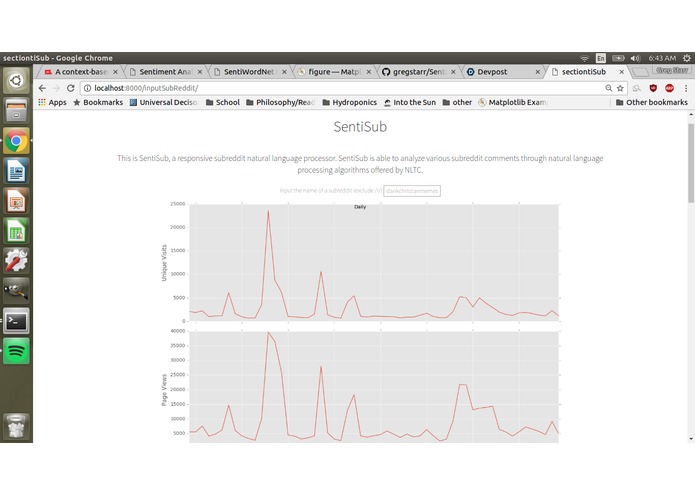695x494 pixels.
Task: Open the Files manager in dock
Action: [16, 111]
